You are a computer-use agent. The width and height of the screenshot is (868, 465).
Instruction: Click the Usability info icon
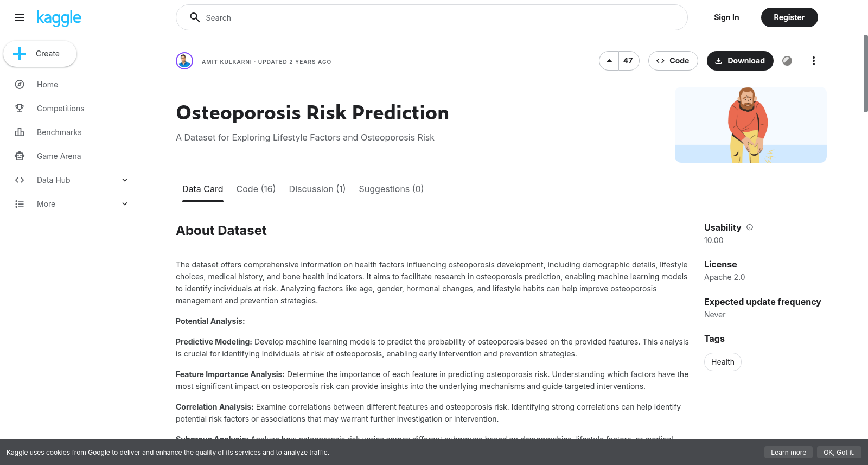point(750,227)
